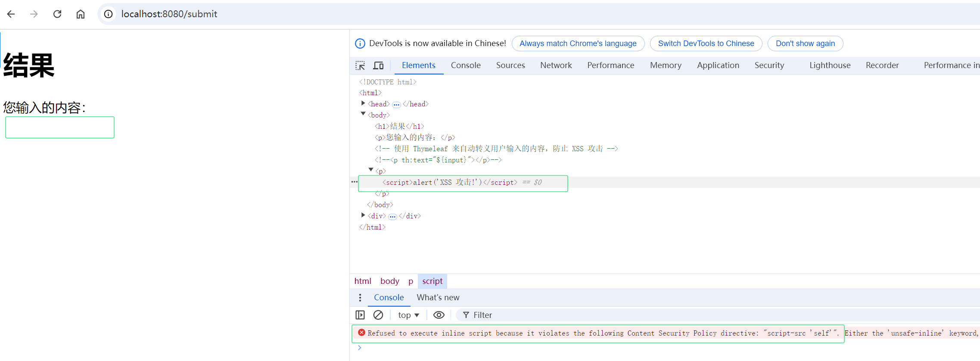
Task: Activate the inspect element picker tool
Action: pyautogui.click(x=360, y=65)
